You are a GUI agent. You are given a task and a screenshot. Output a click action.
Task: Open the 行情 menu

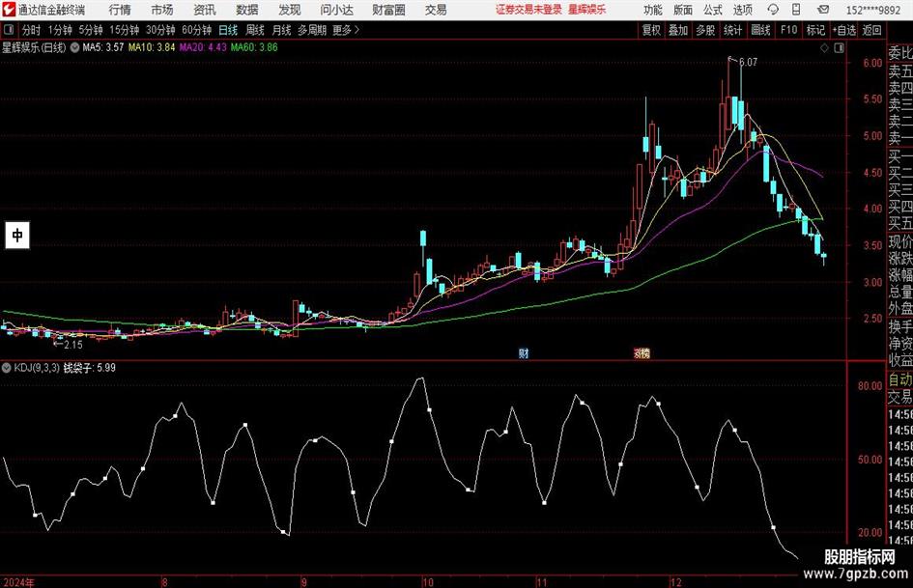(120, 10)
